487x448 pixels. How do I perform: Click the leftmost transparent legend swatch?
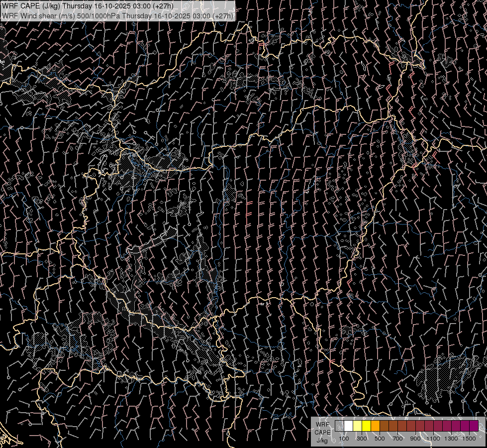pos(339,426)
